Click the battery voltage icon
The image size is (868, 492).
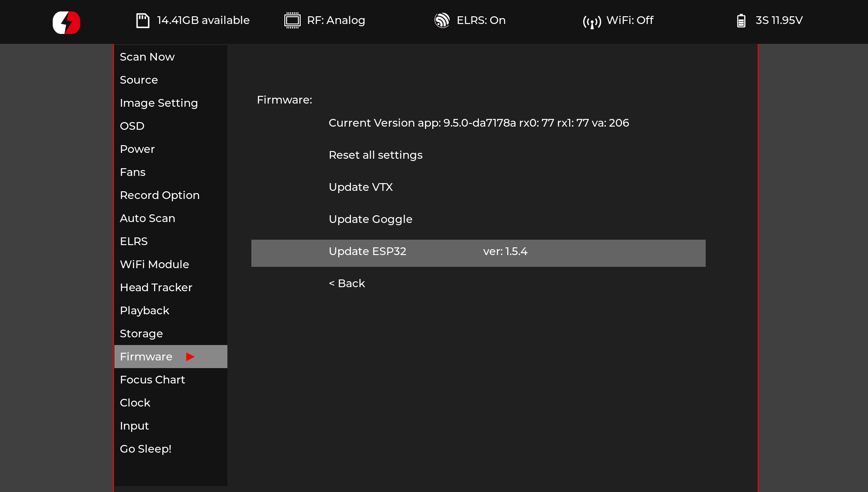[x=741, y=21]
